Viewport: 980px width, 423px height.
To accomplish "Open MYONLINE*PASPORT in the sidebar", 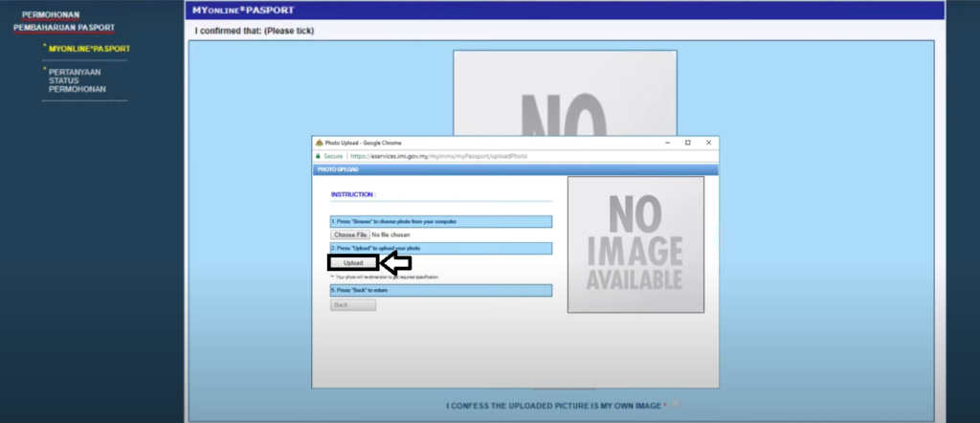I will pos(89,49).
